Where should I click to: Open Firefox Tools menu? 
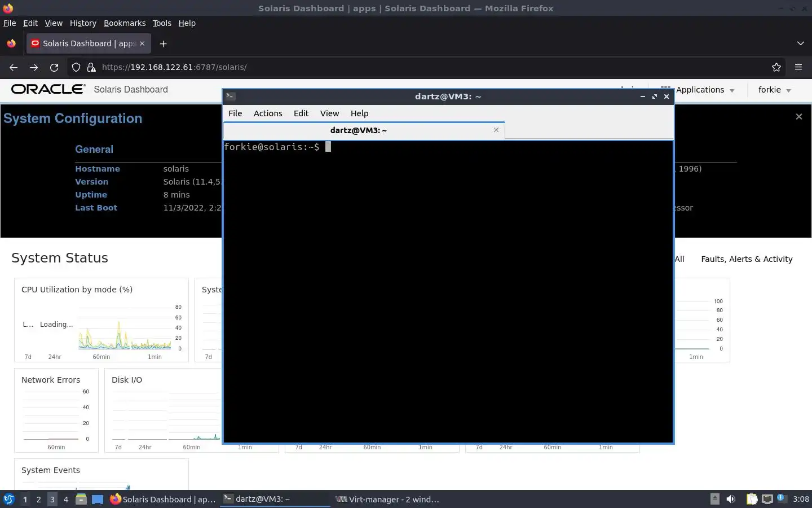point(162,23)
